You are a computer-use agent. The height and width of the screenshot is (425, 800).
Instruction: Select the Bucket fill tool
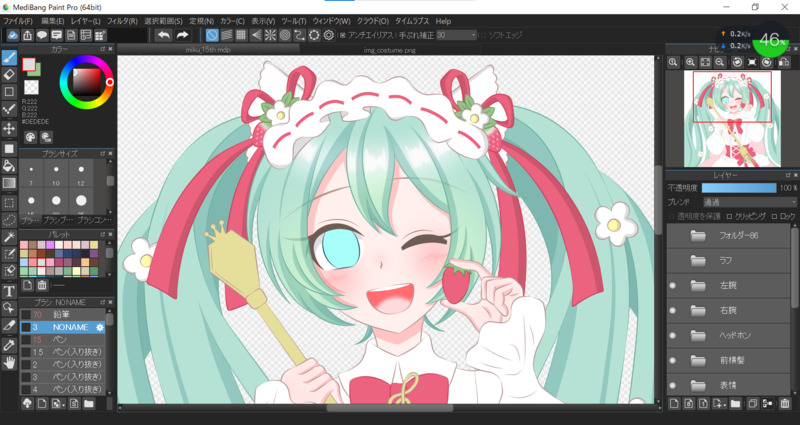9,165
